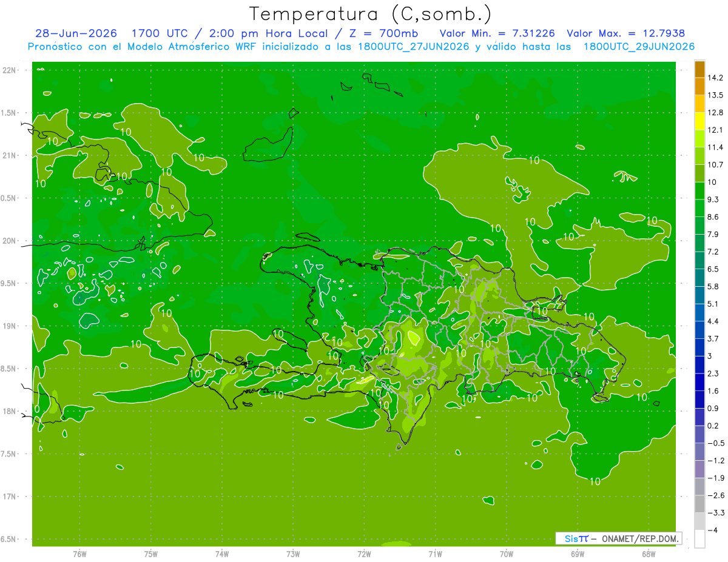
Task: Click the "76W" longitude label
Action: (x=79, y=554)
